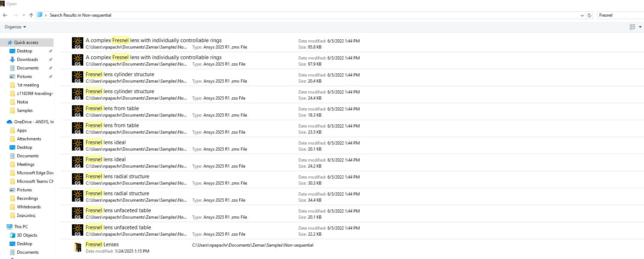Open pinned Documents under Quick access
The height and width of the screenshot is (259, 644).
click(28, 68)
